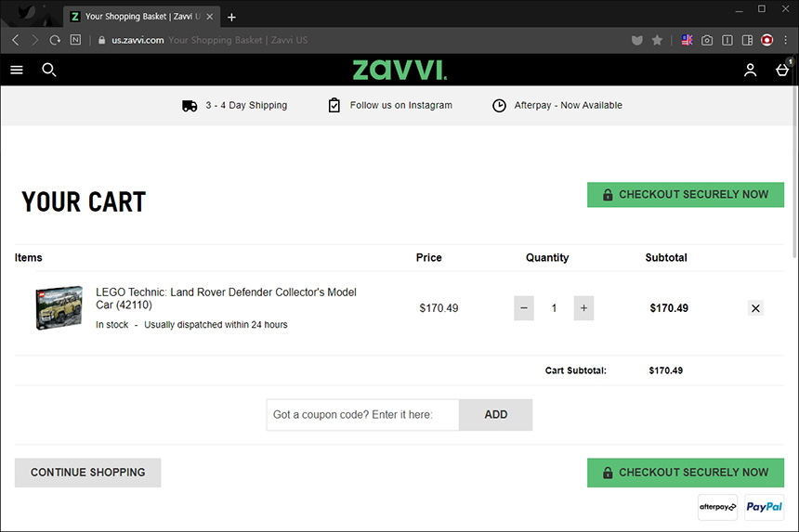Screen dimensions: 799x532
Task: Click the browser forward arrow
Action: (x=34, y=40)
